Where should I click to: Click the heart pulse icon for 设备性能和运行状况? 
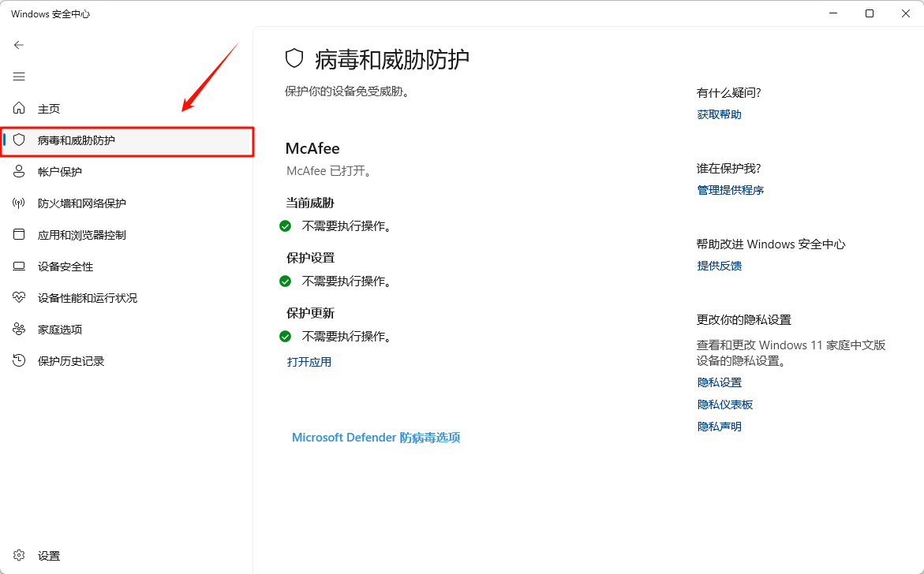(x=19, y=297)
